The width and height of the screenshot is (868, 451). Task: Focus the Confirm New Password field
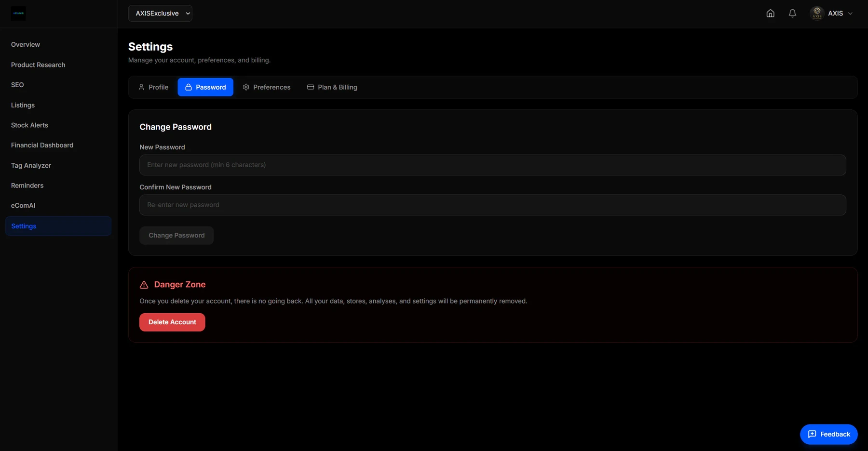[492, 205]
